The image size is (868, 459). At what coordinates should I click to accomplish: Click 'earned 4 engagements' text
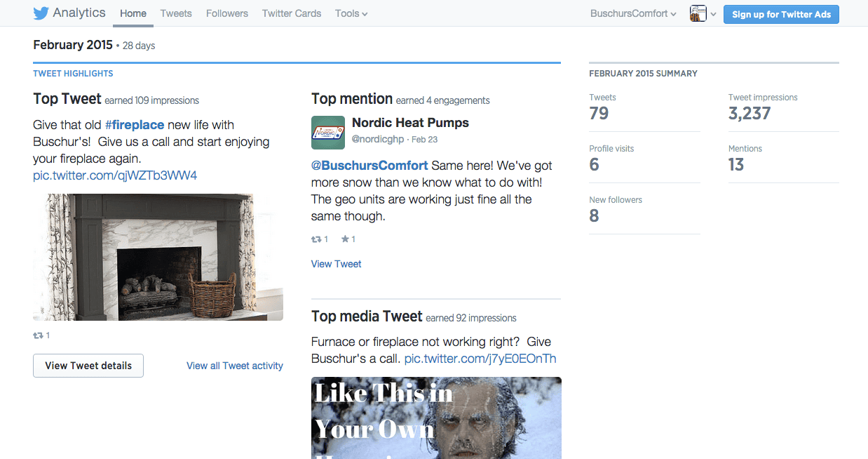tap(443, 100)
